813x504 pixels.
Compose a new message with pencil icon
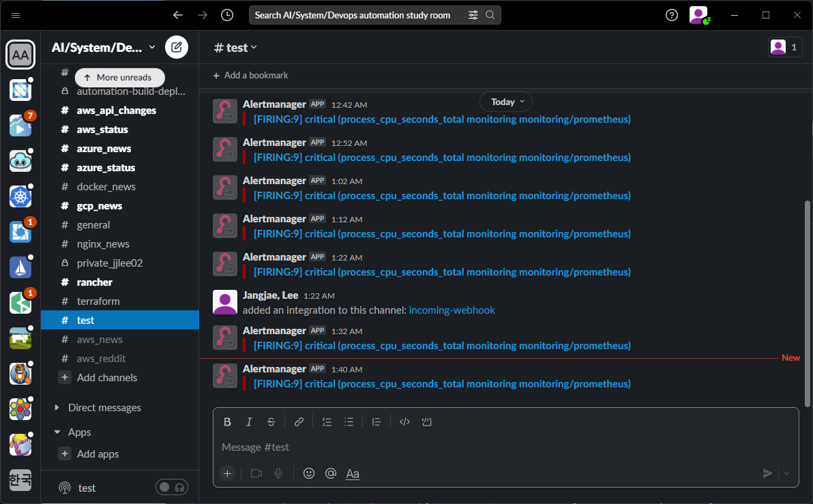[176, 47]
